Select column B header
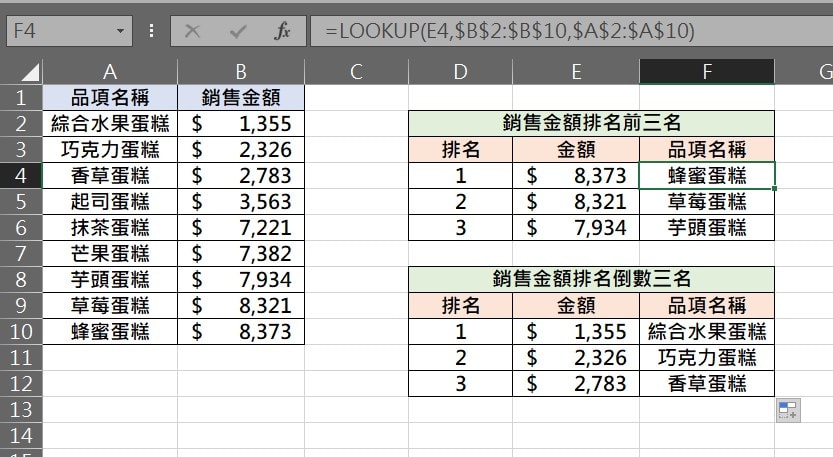The height and width of the screenshot is (457, 833). tap(241, 72)
